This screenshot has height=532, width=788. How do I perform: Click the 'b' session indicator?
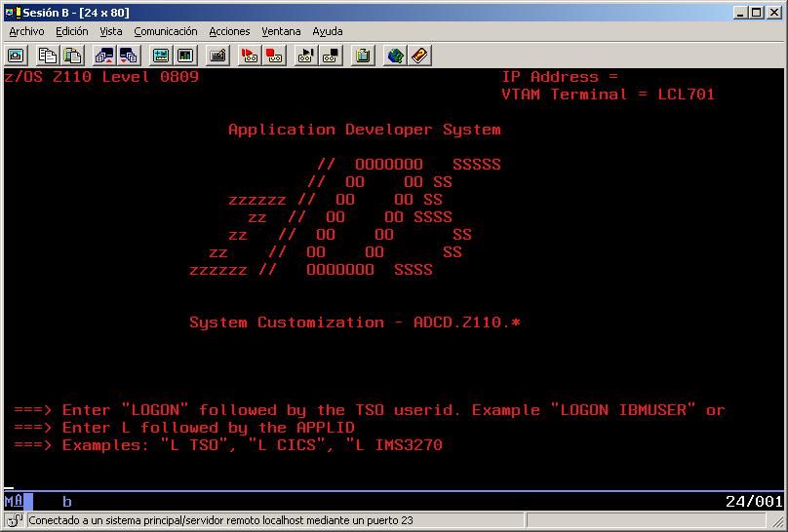tap(67, 502)
